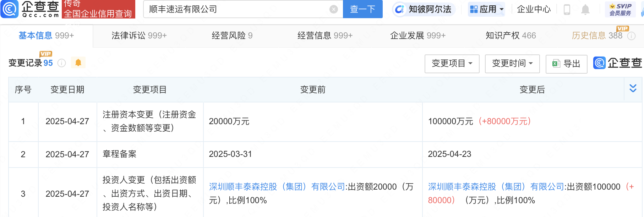Open 企业中心 link in header

coord(534,9)
